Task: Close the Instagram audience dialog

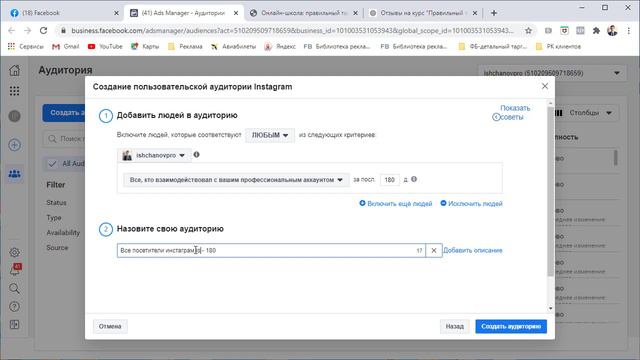Action: (x=545, y=86)
